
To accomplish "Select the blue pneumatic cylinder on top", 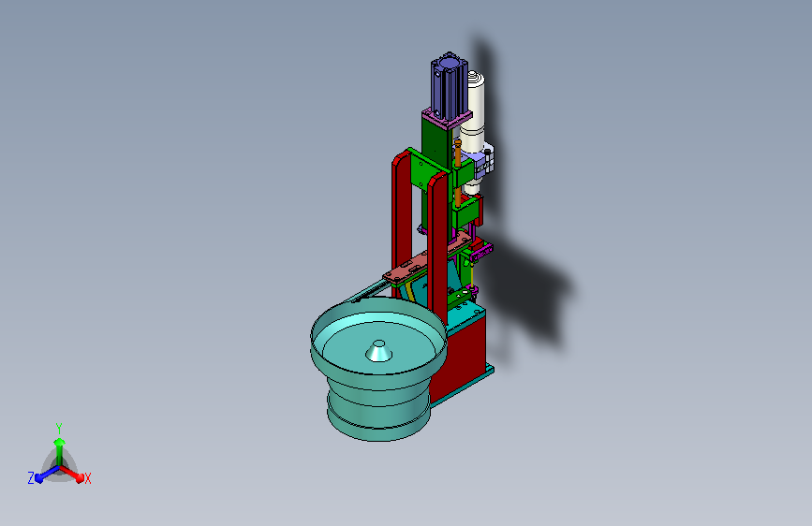I will coord(449,86).
